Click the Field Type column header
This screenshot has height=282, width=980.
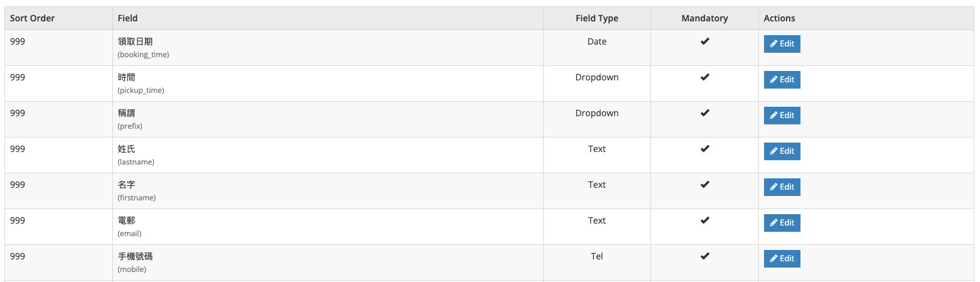pos(597,18)
